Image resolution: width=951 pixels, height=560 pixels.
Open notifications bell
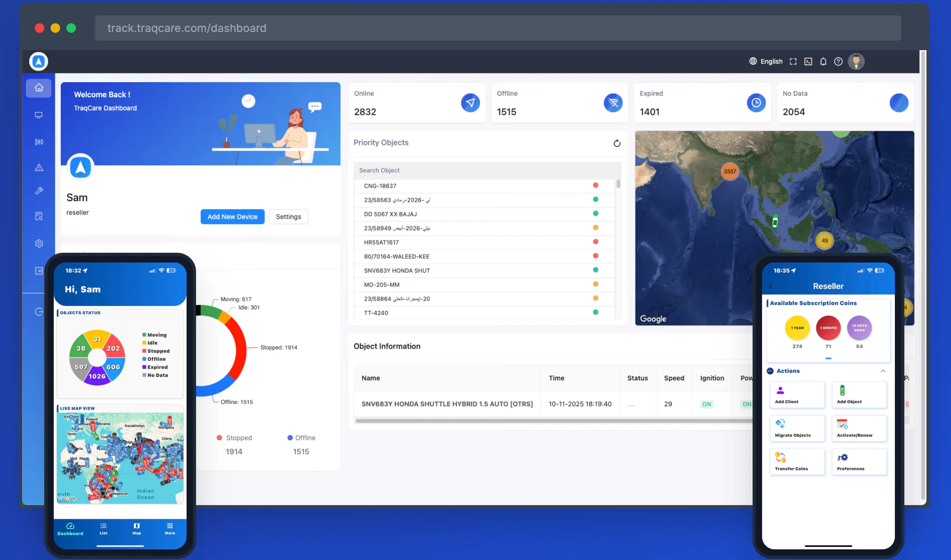(823, 62)
